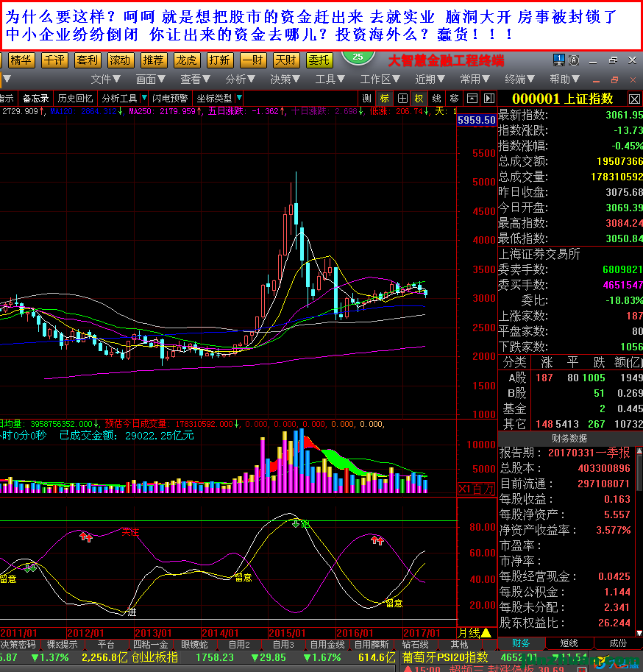Select the 一财 toolbar button

(x=253, y=60)
